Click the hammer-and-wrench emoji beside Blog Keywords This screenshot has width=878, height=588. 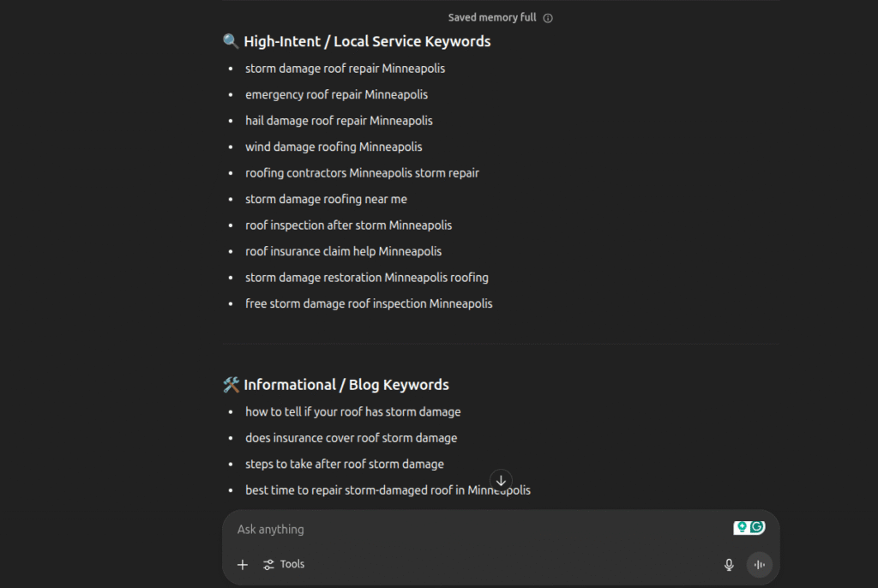pos(230,384)
